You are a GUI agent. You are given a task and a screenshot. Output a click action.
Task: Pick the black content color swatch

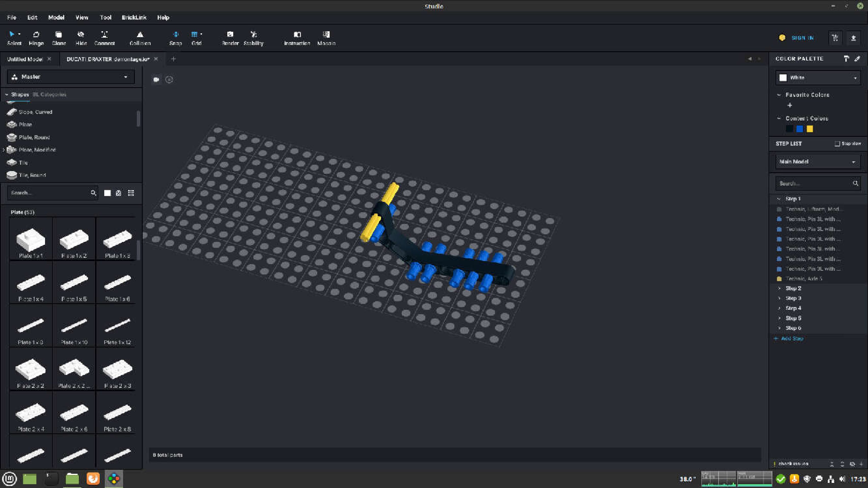(x=789, y=129)
